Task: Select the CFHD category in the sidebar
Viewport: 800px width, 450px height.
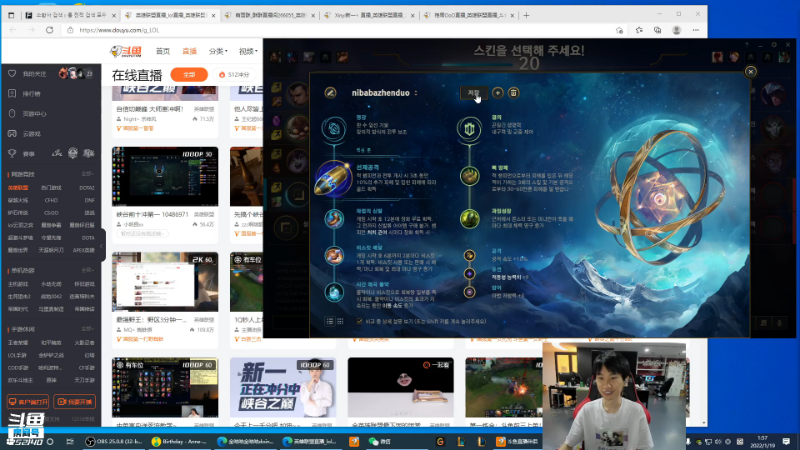Action: [x=51, y=200]
